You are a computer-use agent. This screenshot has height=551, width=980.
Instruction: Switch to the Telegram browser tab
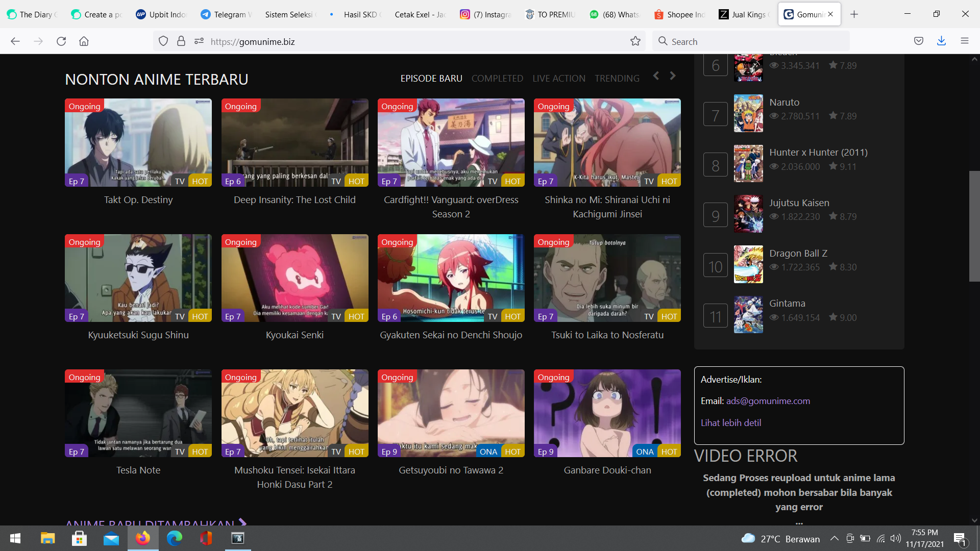tap(227, 14)
